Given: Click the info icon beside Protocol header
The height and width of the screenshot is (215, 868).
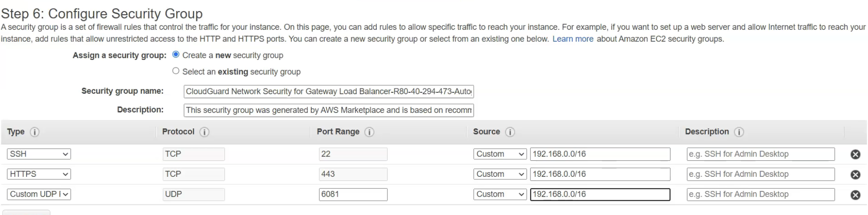Looking at the screenshot, I should 205,132.
